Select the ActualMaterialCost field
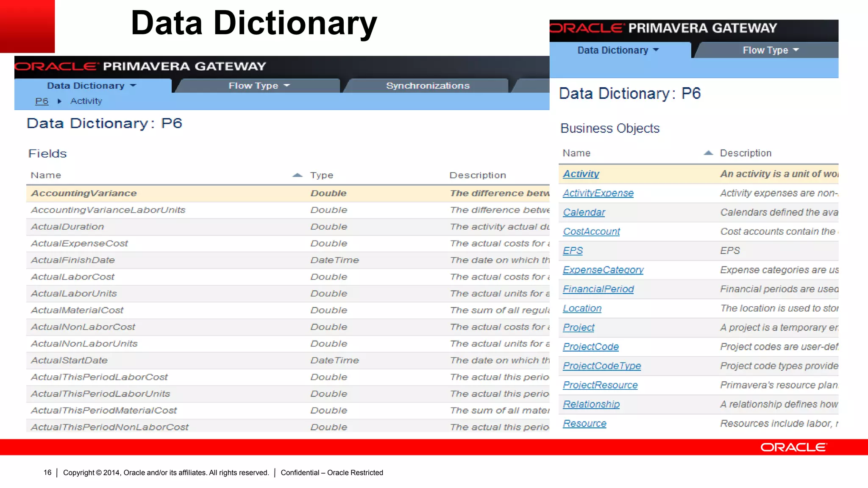This screenshot has width=868, height=488. (x=77, y=310)
